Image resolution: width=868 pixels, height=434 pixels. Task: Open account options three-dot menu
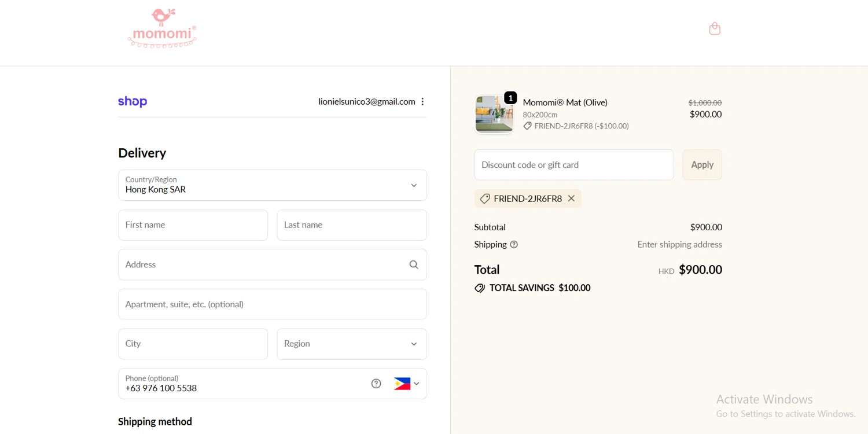pyautogui.click(x=422, y=101)
